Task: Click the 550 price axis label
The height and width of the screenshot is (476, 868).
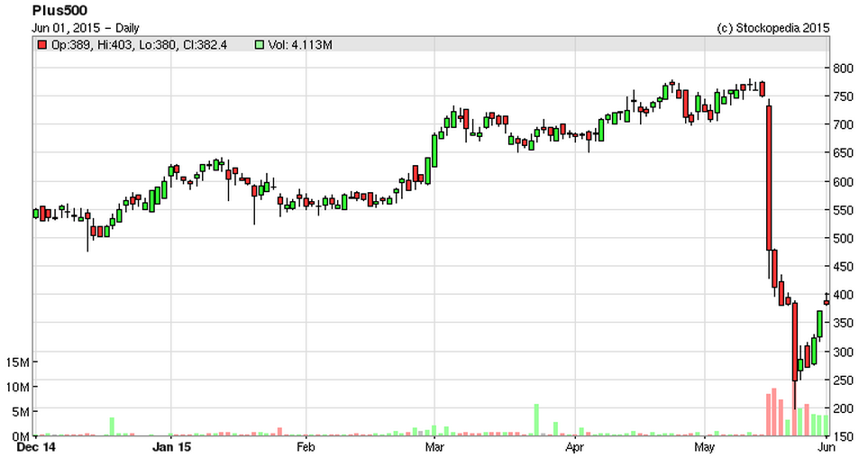Action: point(843,210)
